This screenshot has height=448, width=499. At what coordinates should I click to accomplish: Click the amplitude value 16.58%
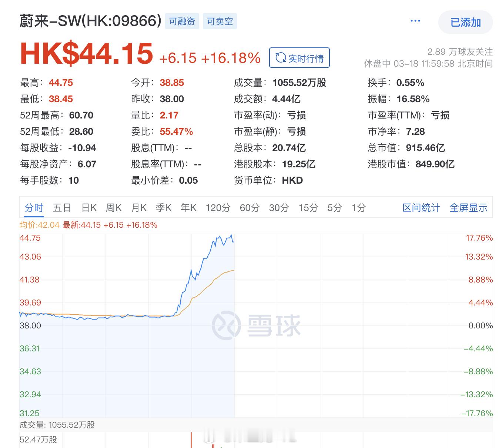pos(413,99)
